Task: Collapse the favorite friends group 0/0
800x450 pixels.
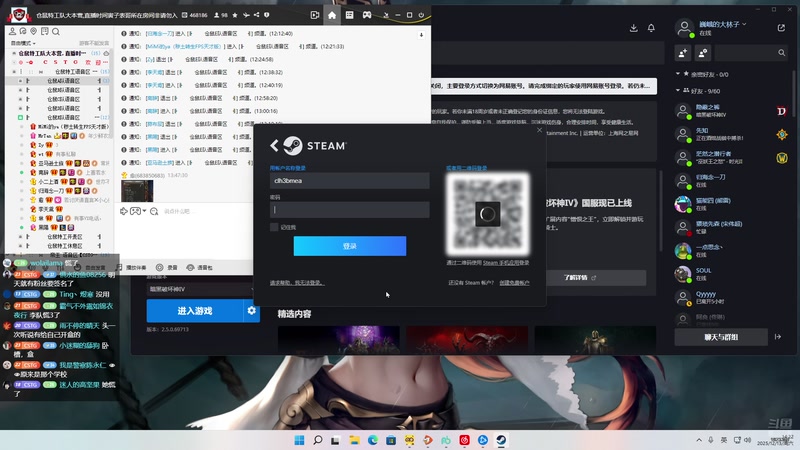Action: coord(678,74)
